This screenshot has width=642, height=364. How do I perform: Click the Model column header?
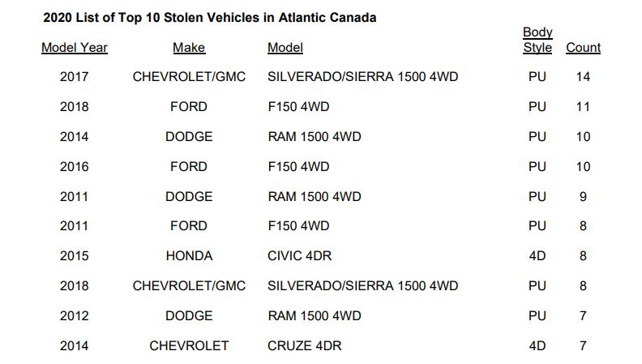[x=285, y=48]
